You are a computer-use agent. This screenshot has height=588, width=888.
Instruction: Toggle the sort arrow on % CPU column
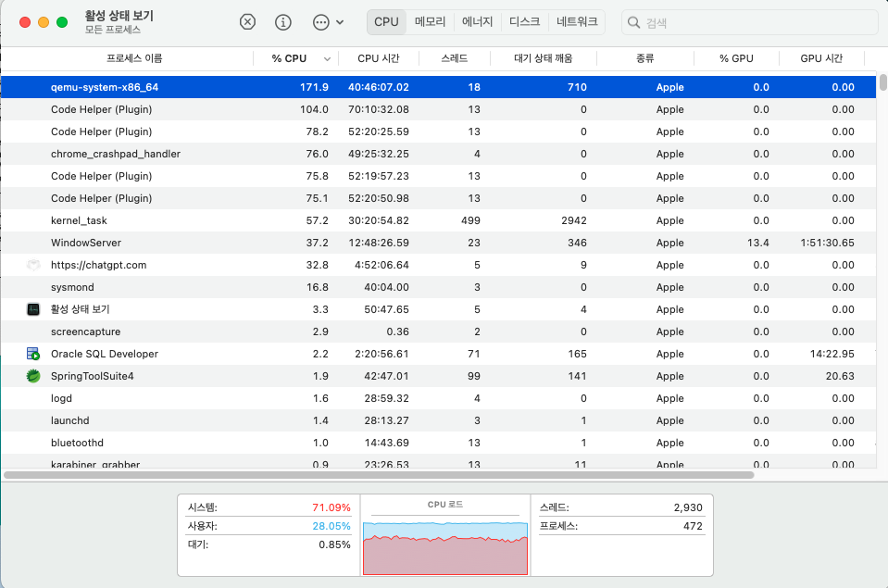pos(327,59)
